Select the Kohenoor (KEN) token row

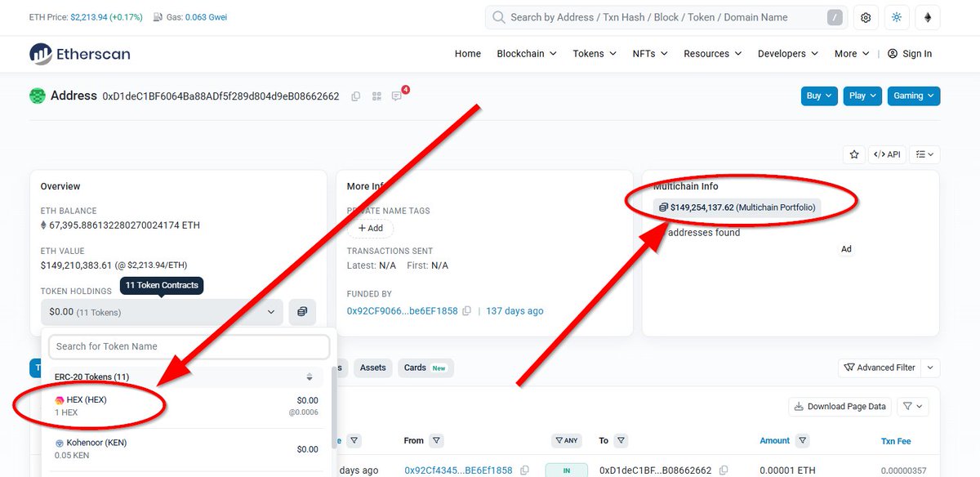coord(186,449)
